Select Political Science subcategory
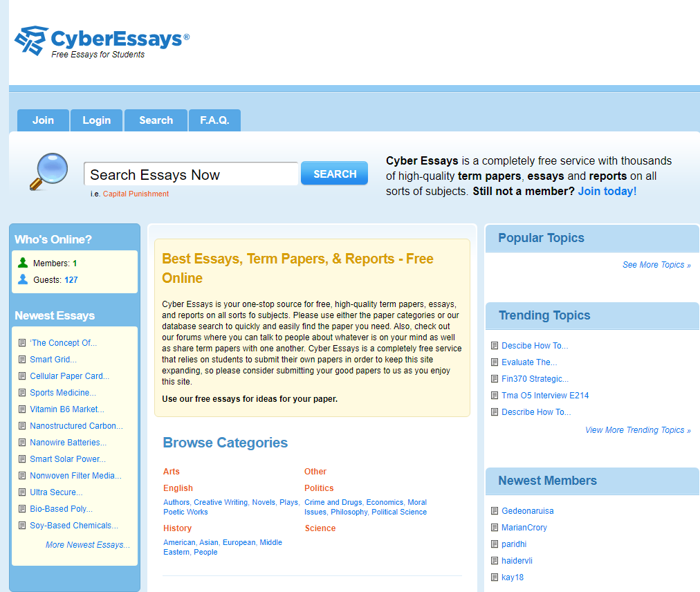 (x=399, y=512)
